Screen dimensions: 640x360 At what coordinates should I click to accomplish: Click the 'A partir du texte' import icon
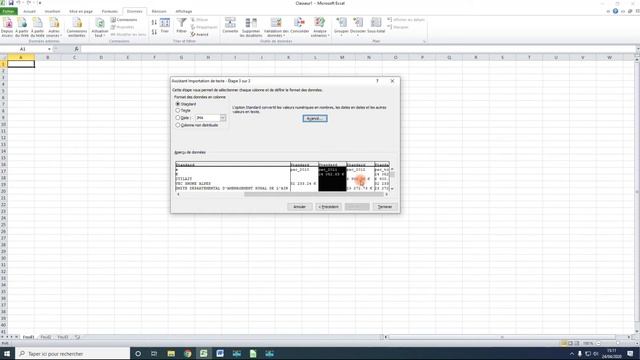point(38,27)
